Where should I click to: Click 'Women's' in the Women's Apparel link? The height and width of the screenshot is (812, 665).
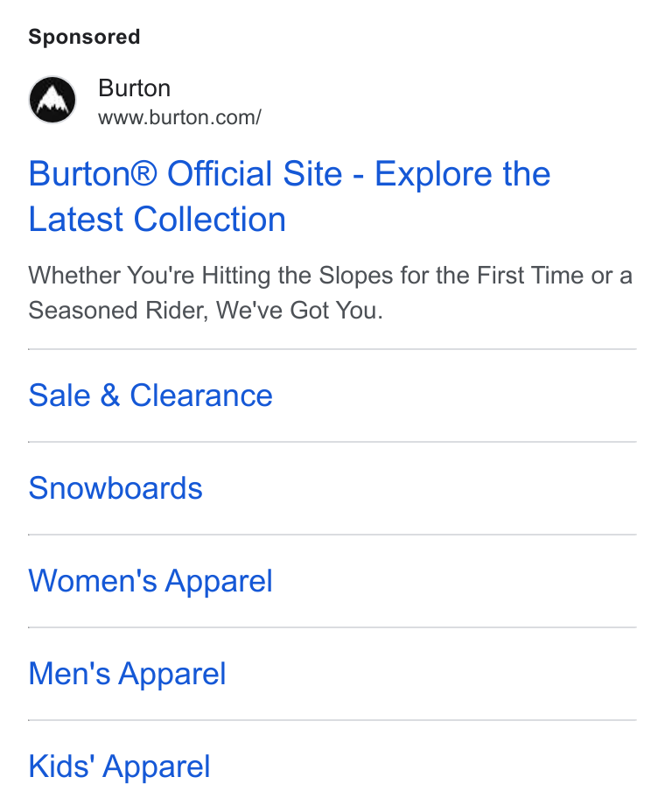tap(93, 581)
